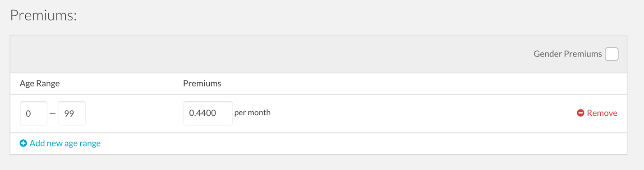644x170 pixels.
Task: Click the gray header bar of premiums table
Action: 271,54
